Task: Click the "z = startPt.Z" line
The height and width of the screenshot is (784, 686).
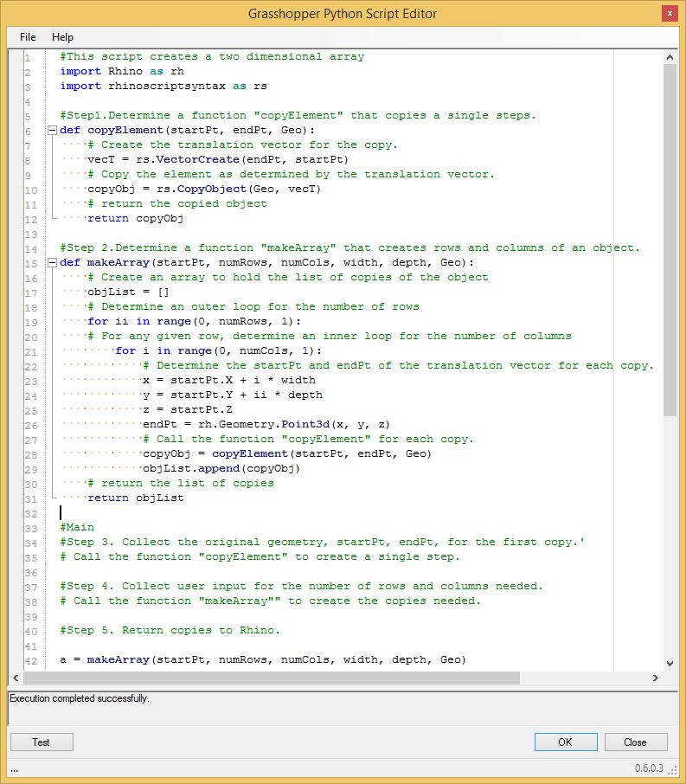Action: point(188,409)
